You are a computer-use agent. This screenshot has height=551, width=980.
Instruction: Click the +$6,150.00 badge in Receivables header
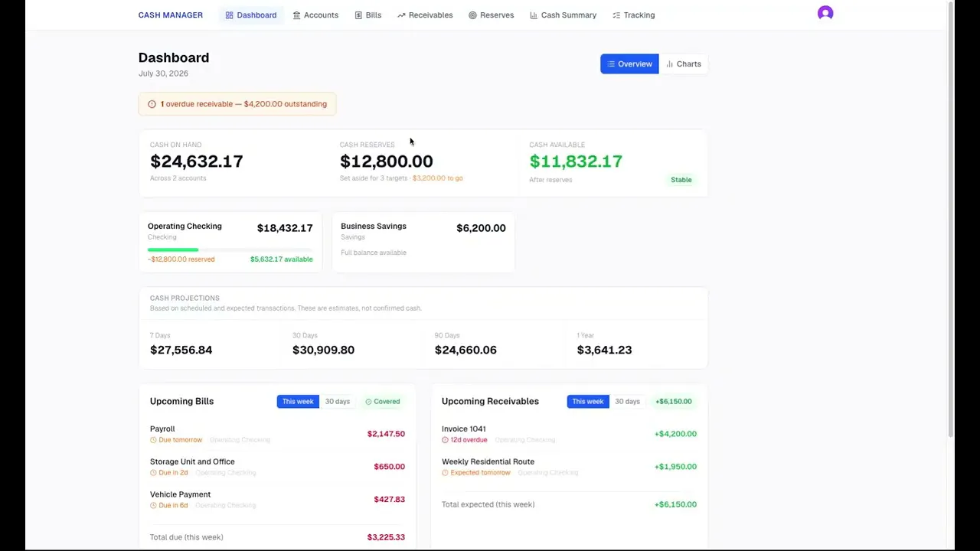674,402
